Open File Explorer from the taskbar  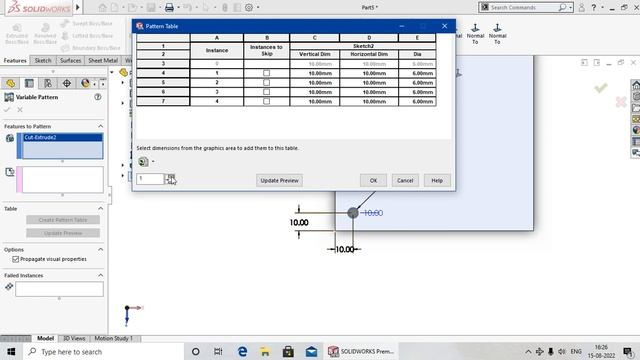264,351
